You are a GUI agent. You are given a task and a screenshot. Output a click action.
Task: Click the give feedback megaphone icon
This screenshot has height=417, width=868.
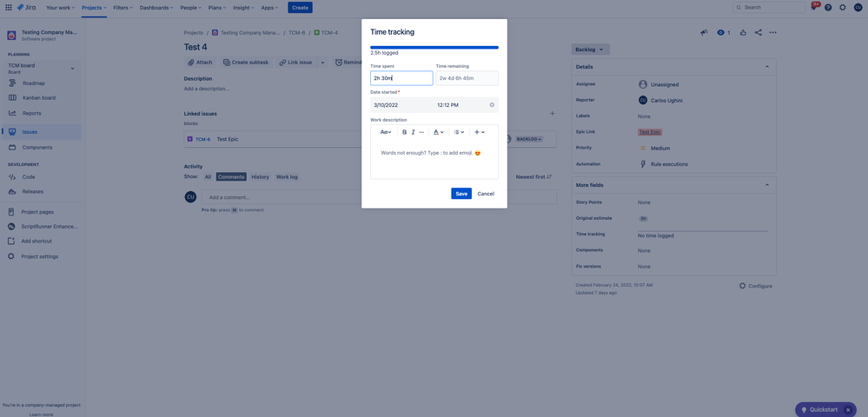click(x=704, y=33)
